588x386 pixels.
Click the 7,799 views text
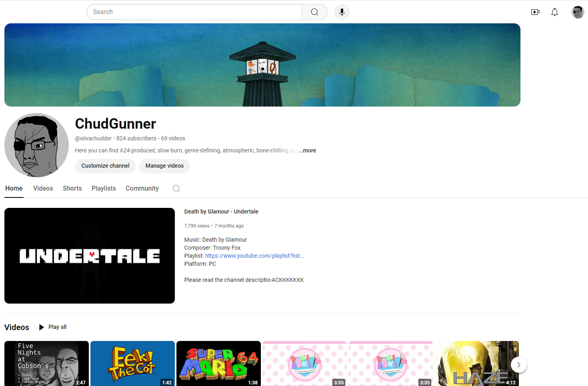(x=197, y=226)
